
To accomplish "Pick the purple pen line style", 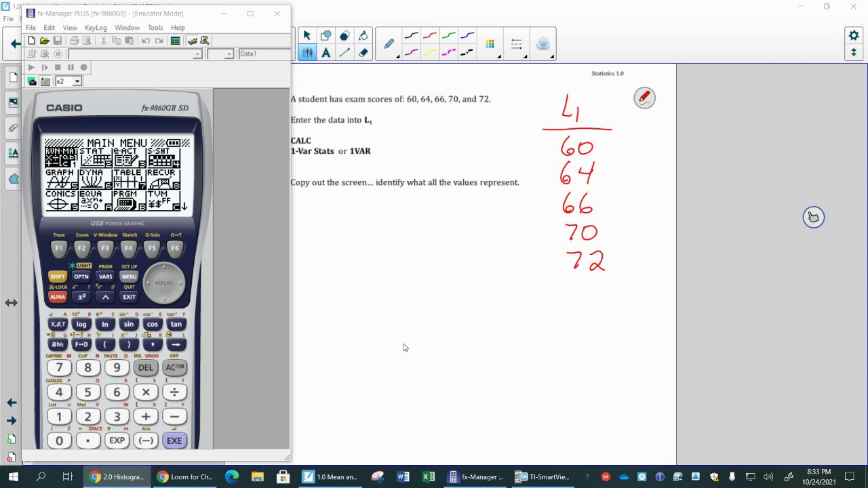I will (412, 52).
